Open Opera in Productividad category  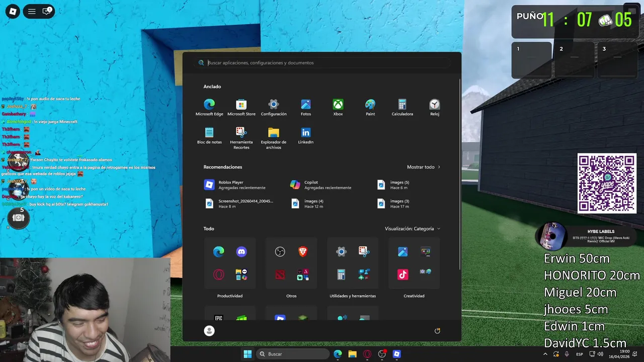[x=219, y=275]
